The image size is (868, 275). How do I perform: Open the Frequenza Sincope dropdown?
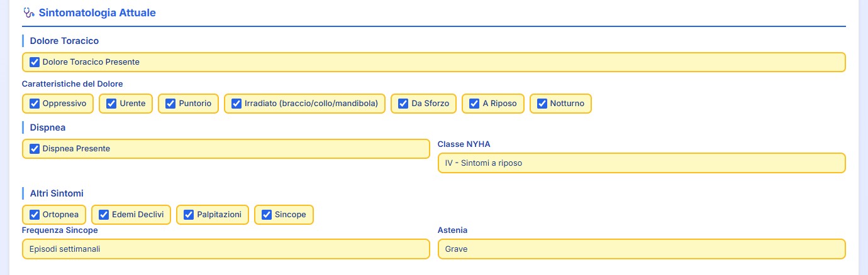point(226,249)
